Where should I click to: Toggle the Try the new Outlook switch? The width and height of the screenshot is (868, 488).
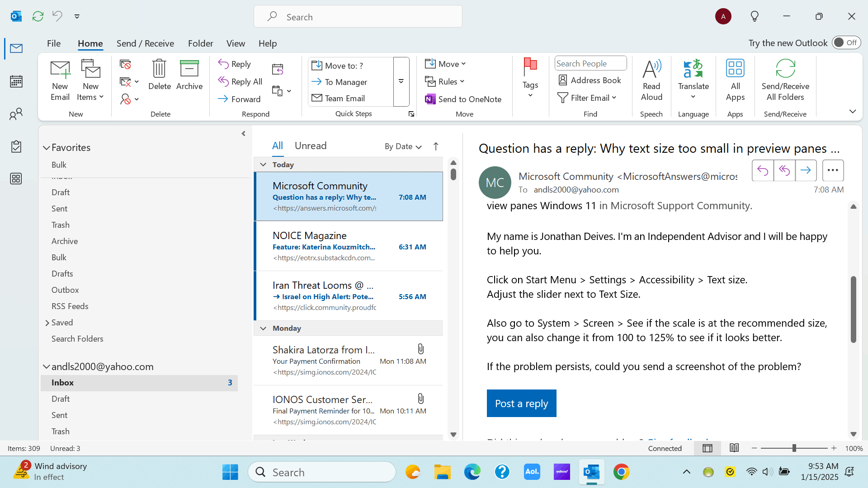coord(846,42)
